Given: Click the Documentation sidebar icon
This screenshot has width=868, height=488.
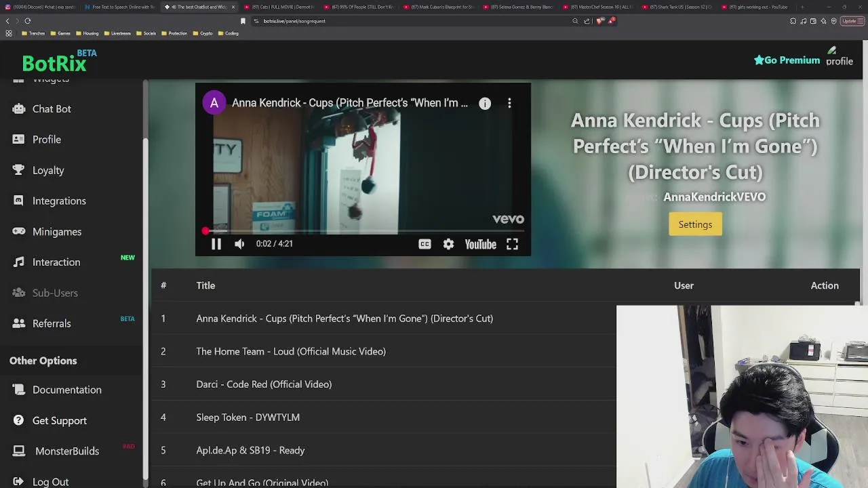Looking at the screenshot, I should [19, 389].
